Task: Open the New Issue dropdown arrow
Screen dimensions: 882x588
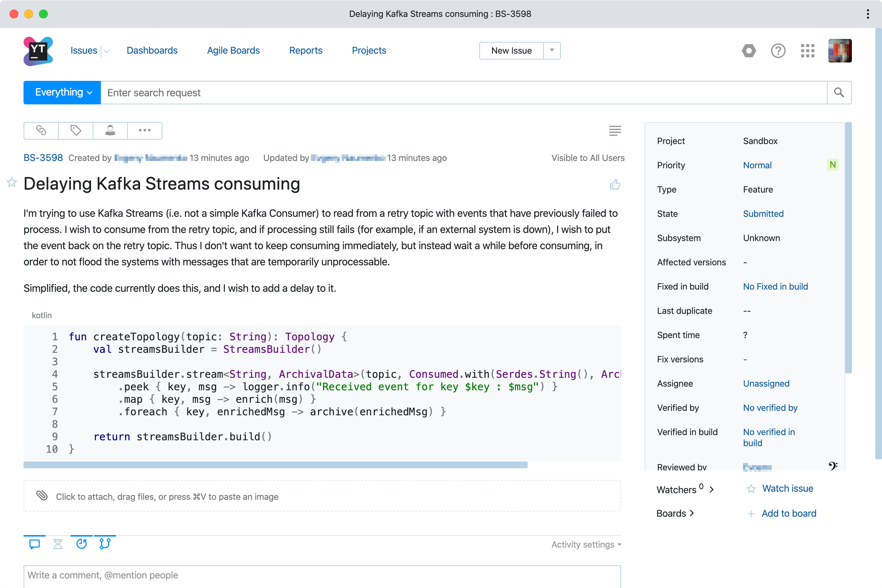Action: point(552,51)
